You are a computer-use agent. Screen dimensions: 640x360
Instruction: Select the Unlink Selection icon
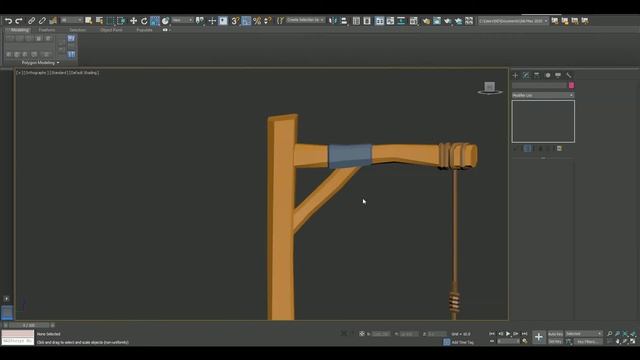tap(42, 20)
